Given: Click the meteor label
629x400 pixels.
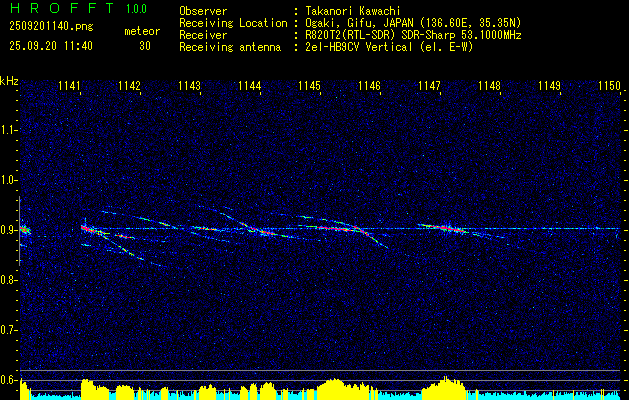Looking at the screenshot, I should [x=142, y=31].
